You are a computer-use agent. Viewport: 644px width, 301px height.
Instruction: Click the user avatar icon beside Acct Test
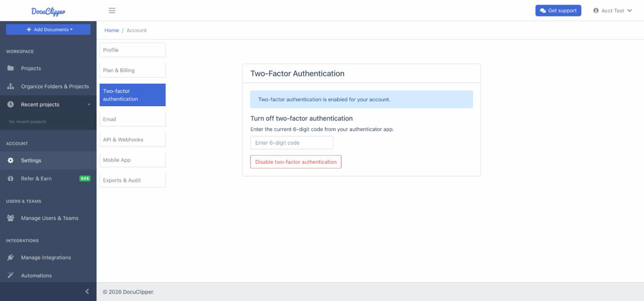pyautogui.click(x=596, y=11)
